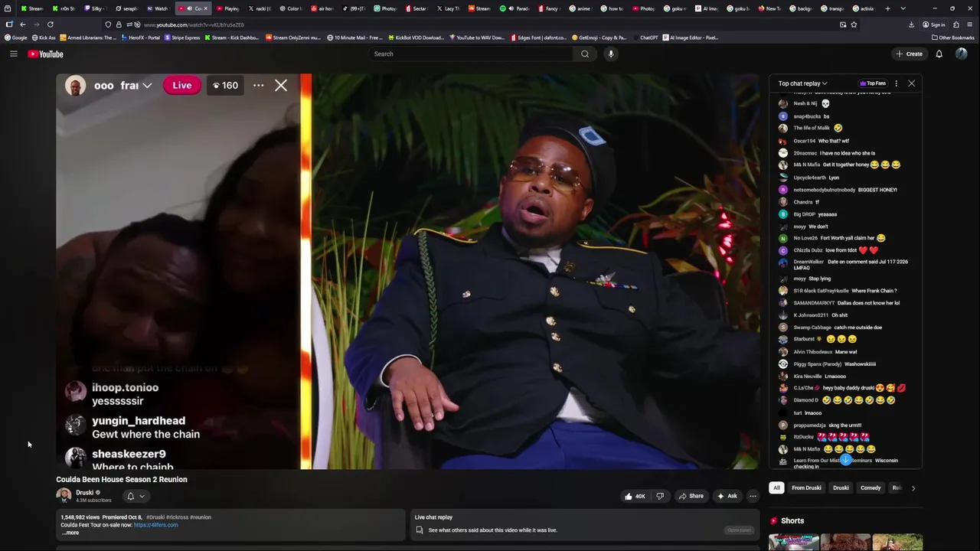Viewport: 980px width, 551px height.
Task: Close the active YouTube browser tab
Action: tap(205, 8)
